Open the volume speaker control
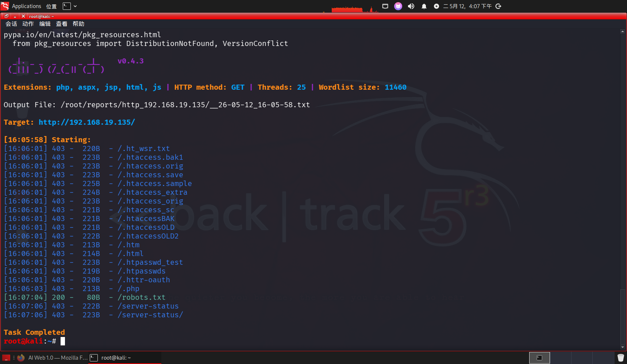This screenshot has height=364, width=627. tap(411, 6)
